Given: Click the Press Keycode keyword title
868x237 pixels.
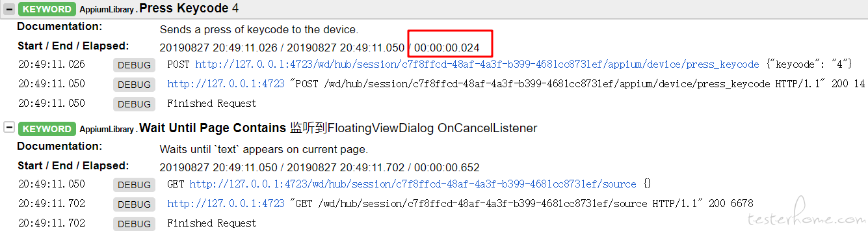Looking at the screenshot, I should tap(183, 8).
